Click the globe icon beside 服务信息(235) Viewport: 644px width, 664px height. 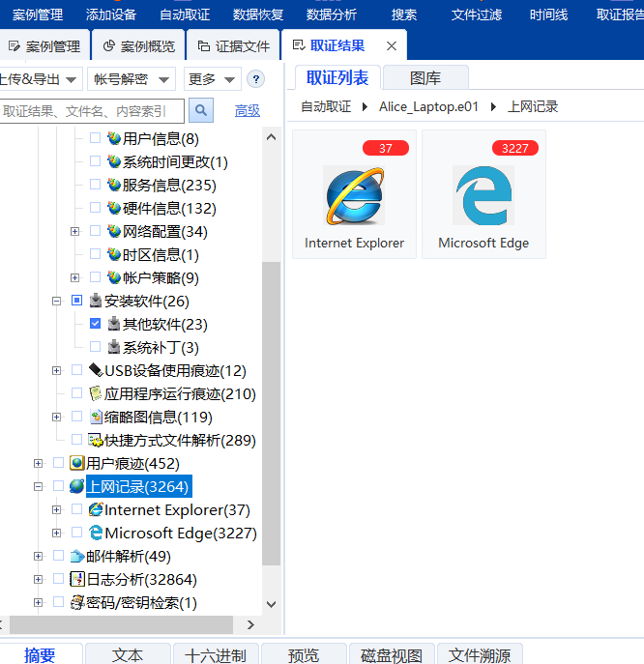[114, 185]
